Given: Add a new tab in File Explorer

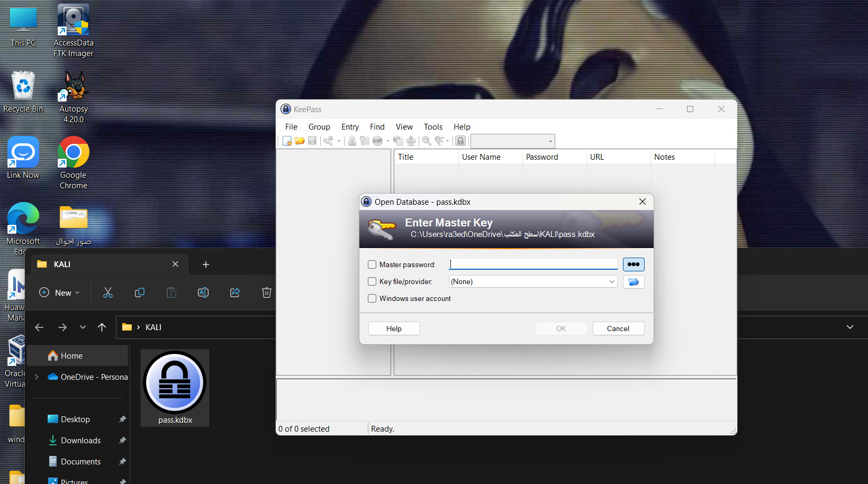Looking at the screenshot, I should point(206,264).
